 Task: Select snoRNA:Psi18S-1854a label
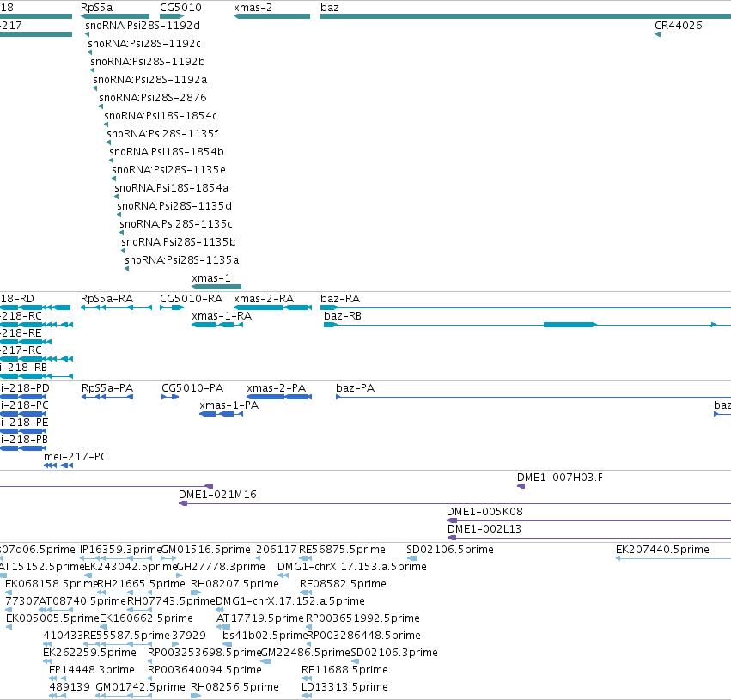[x=172, y=188]
